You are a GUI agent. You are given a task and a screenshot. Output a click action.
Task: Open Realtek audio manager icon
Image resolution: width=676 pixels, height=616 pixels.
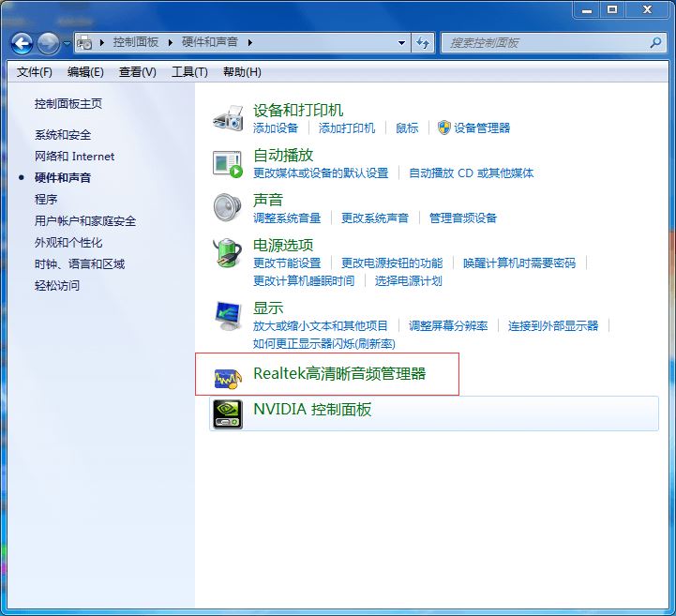[x=228, y=375]
